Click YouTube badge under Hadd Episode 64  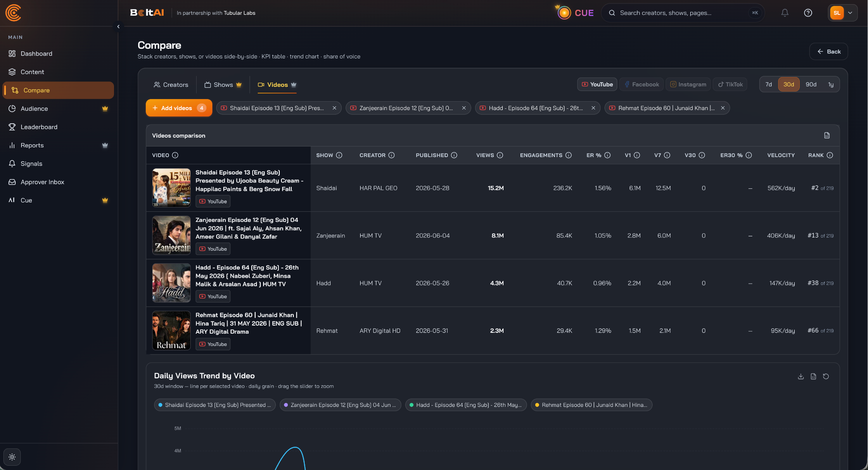tap(213, 296)
